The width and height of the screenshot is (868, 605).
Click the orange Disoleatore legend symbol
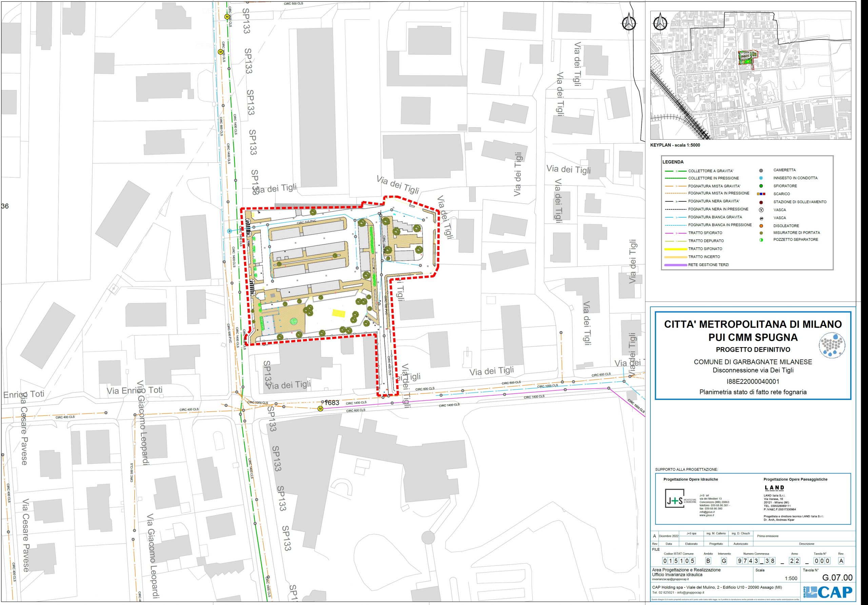tap(761, 226)
